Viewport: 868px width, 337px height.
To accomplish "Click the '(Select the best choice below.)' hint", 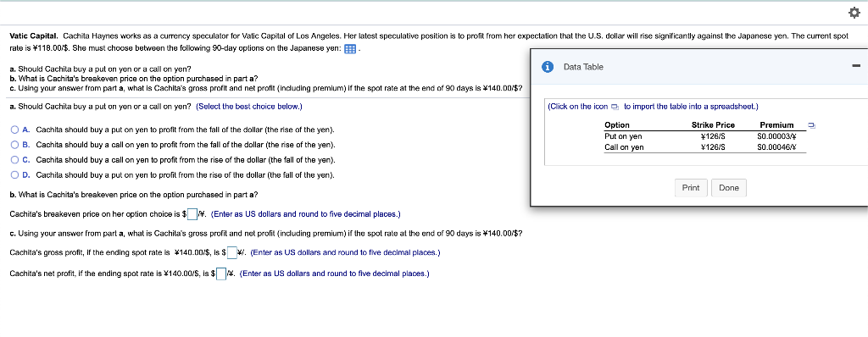I will 249,106.
